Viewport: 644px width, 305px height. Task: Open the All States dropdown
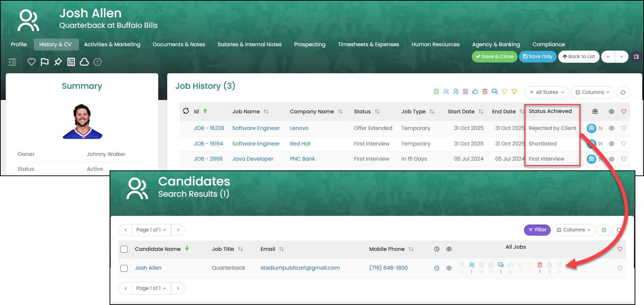[x=547, y=92]
